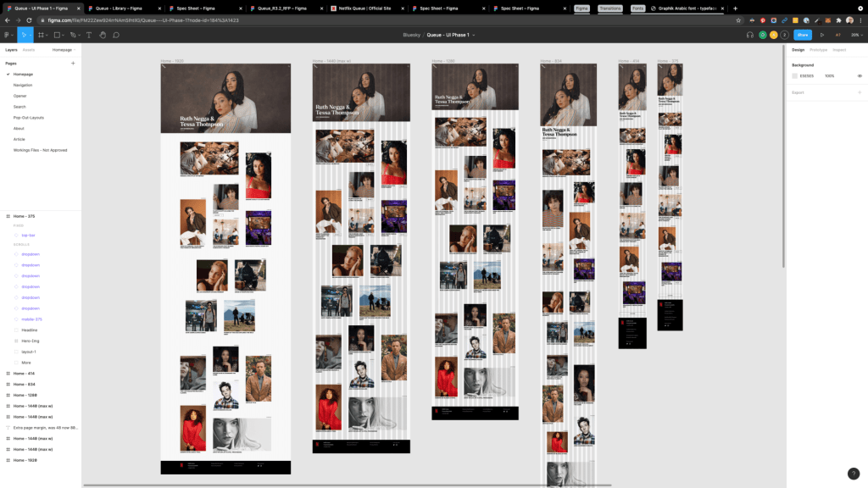Switch to the Prototype tab

(818, 50)
